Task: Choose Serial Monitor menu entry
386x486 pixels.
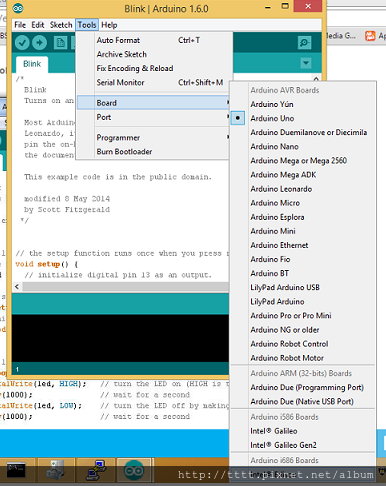Action: 153,82
